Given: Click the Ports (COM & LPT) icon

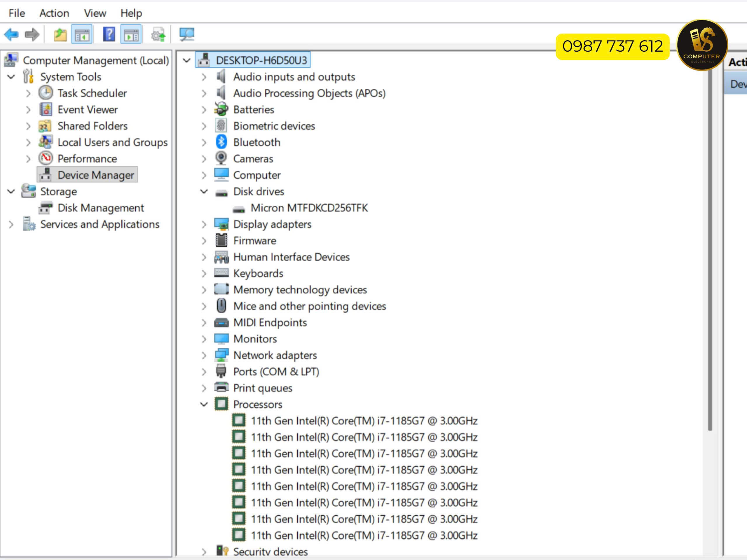Looking at the screenshot, I should pyautogui.click(x=221, y=371).
